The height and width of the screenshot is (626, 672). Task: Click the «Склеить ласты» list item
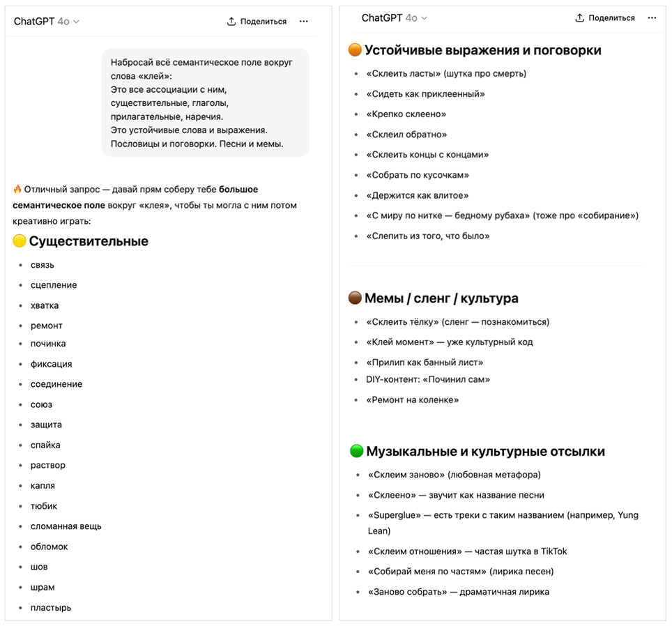click(446, 73)
